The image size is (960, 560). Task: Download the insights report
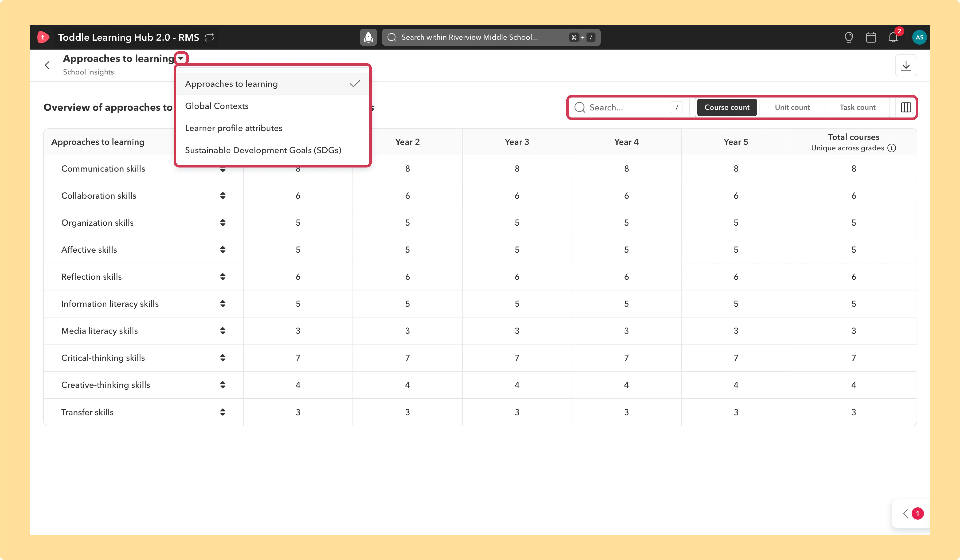click(906, 65)
